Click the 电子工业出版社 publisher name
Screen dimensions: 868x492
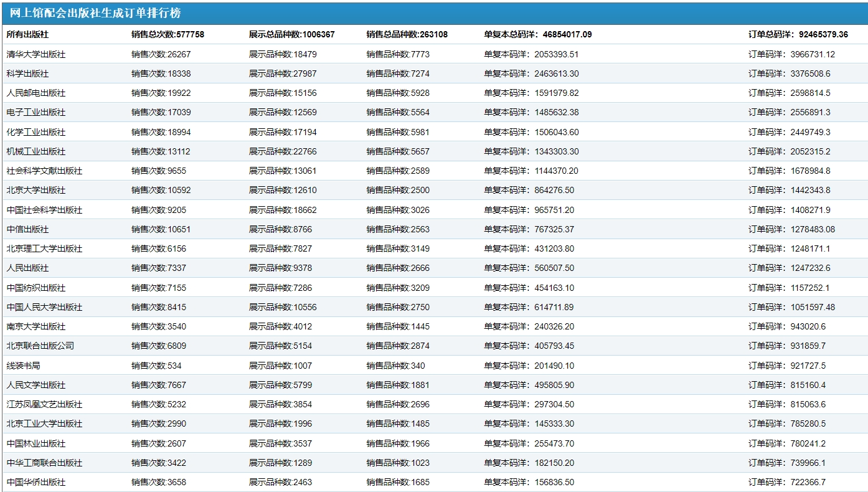(x=36, y=112)
